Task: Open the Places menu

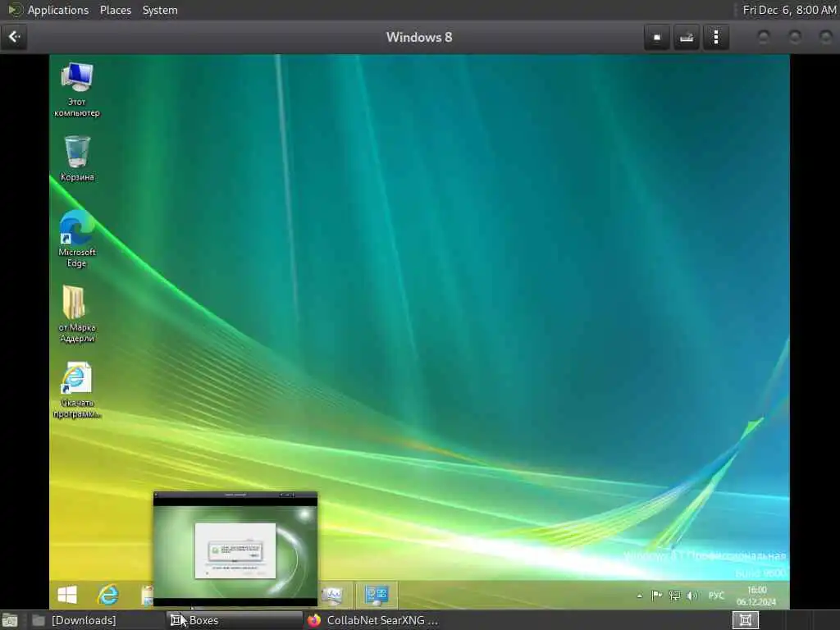Action: coord(116,10)
